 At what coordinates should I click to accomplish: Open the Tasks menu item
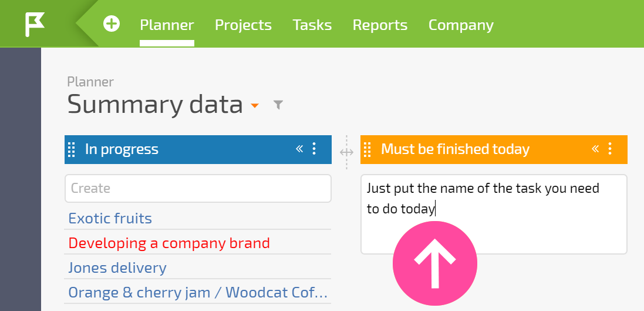(312, 25)
